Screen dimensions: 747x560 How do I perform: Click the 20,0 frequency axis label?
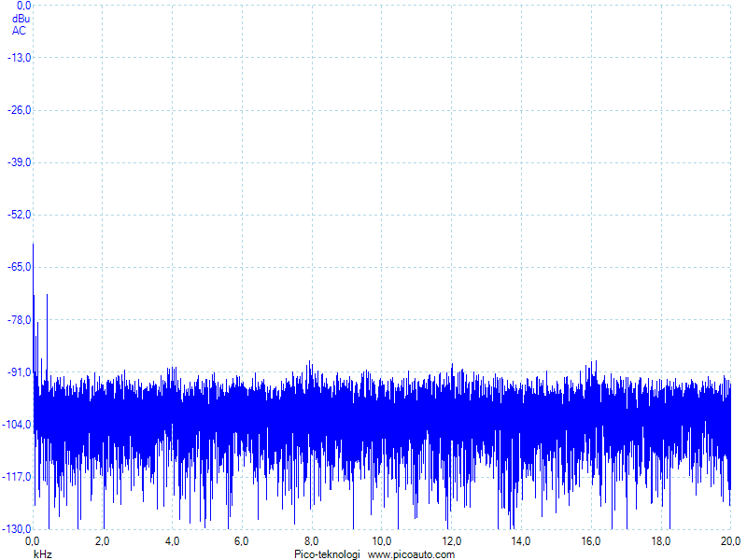[731, 541]
